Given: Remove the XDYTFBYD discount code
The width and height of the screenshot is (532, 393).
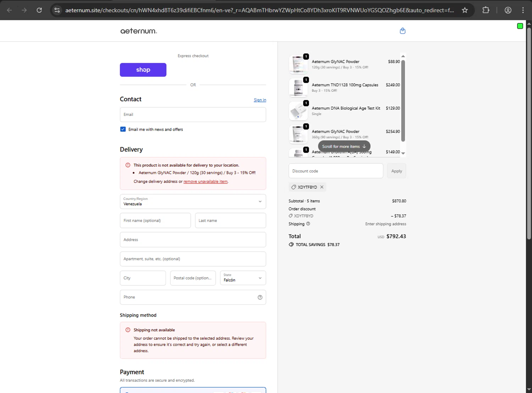Looking at the screenshot, I should [322, 187].
